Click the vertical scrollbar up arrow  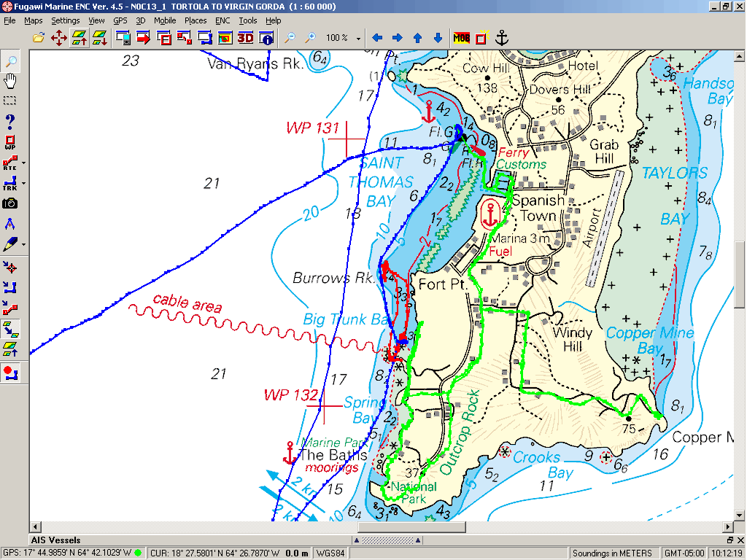pyautogui.click(x=740, y=57)
